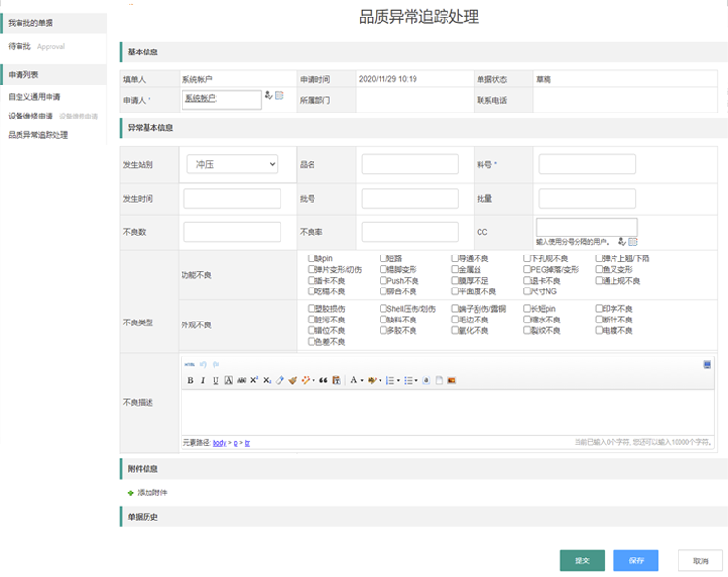Check the Push不良 checkbox
The height and width of the screenshot is (577, 728).
point(383,280)
